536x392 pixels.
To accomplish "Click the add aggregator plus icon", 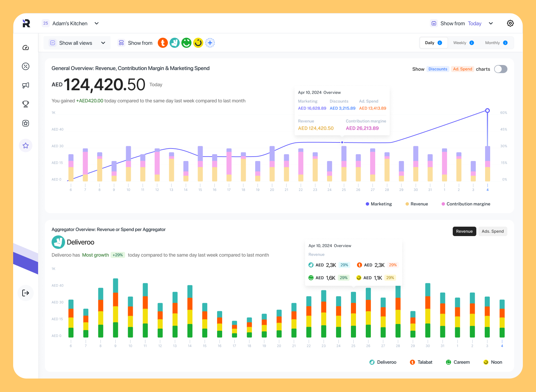I will tap(210, 43).
